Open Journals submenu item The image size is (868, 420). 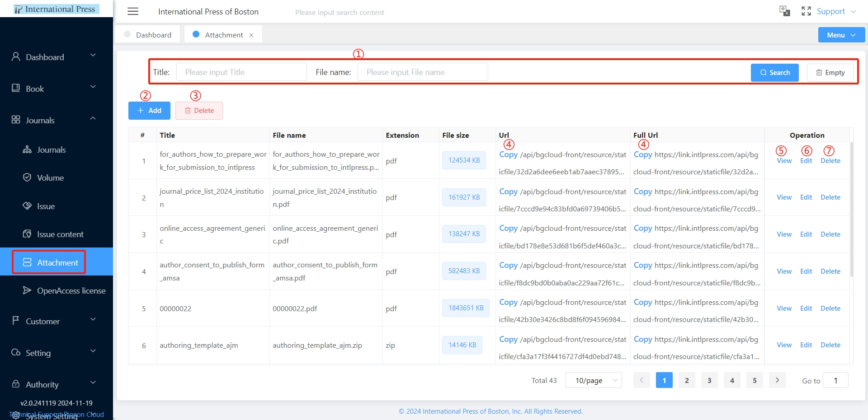point(57,149)
